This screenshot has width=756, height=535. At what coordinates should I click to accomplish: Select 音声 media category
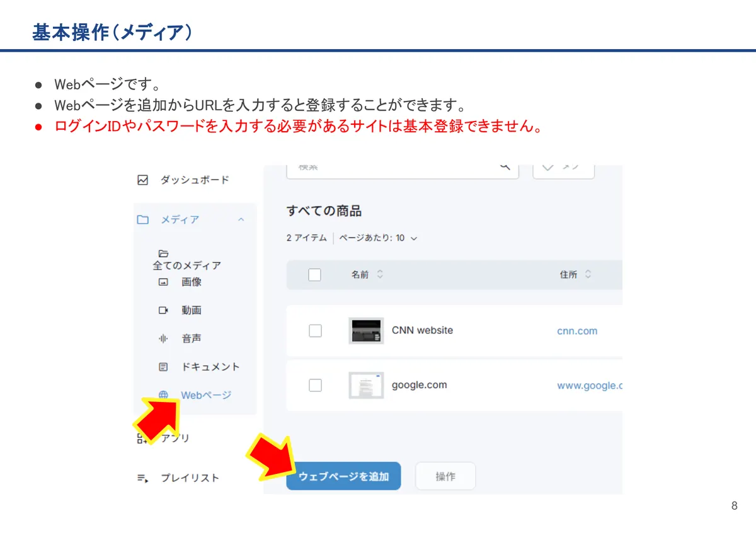pyautogui.click(x=192, y=338)
